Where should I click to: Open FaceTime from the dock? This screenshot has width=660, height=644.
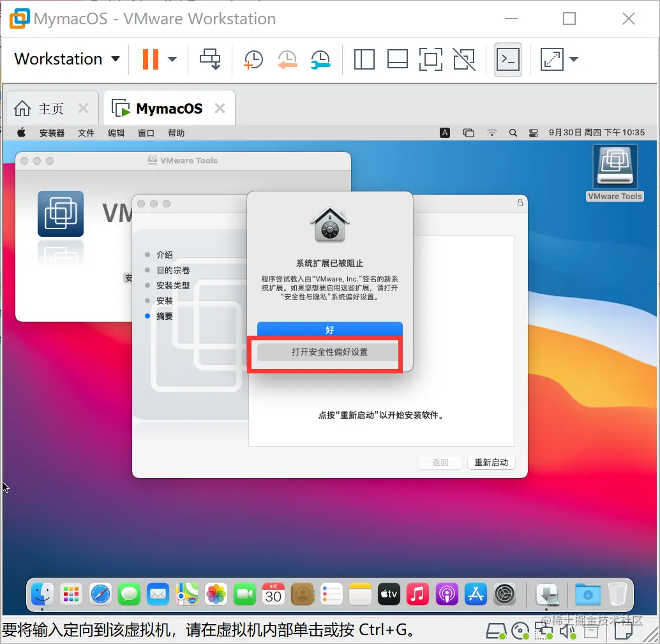point(244,594)
